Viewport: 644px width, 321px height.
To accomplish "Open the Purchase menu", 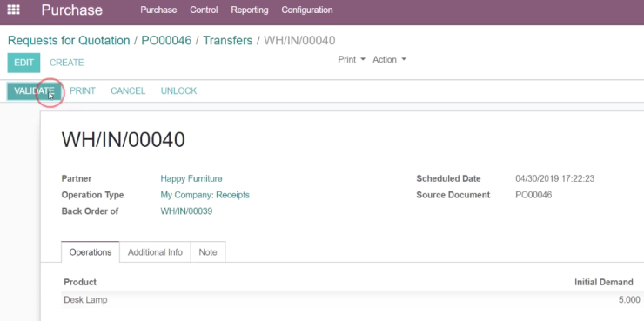I will click(158, 10).
